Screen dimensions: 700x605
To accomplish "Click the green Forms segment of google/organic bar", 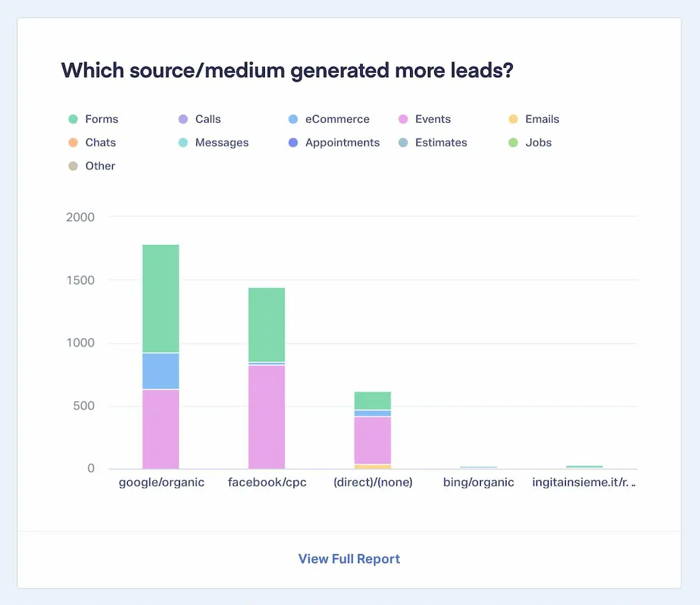I will (x=161, y=299).
